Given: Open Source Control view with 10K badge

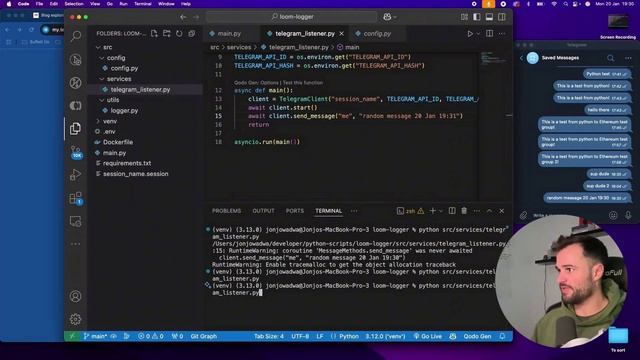Looking at the screenshot, I should tap(76, 151).
